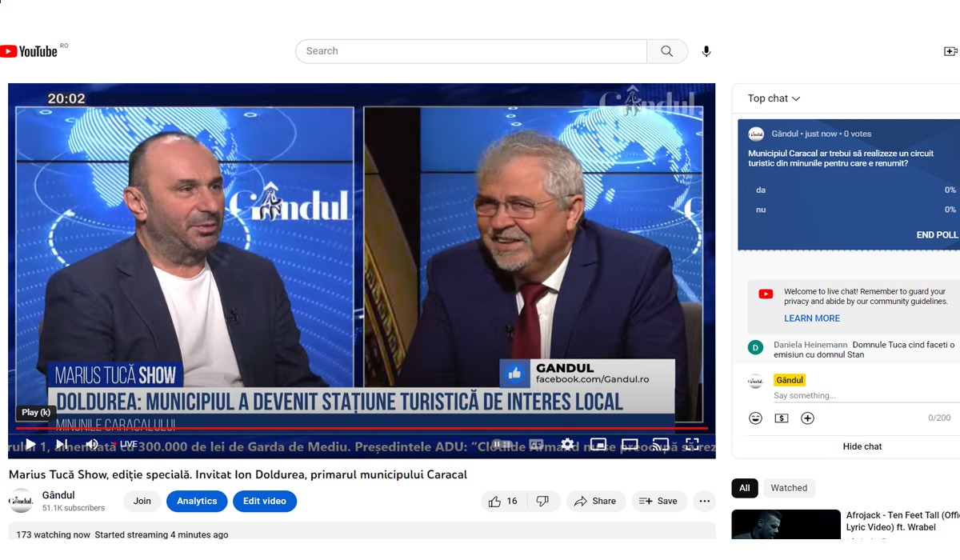Open the LEARN MORE chat guidelines link

[812, 318]
